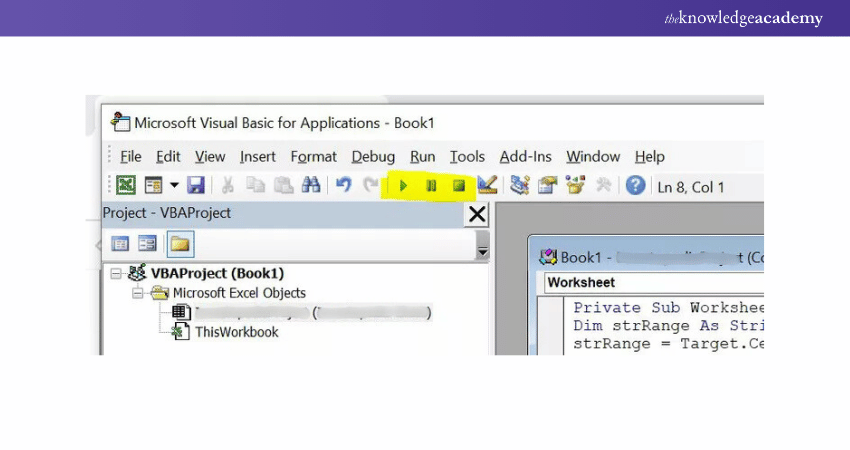Click the Copy toolbar icon

(255, 185)
